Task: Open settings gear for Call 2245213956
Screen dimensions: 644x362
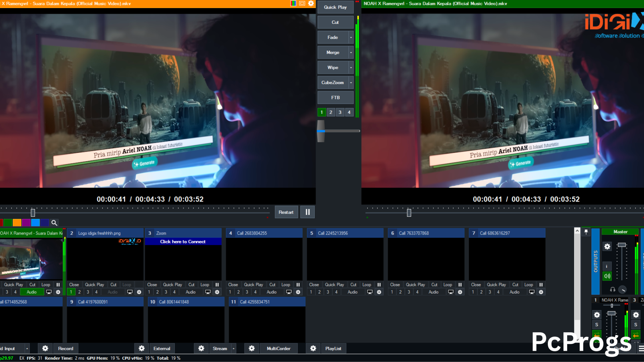Action: (379, 292)
